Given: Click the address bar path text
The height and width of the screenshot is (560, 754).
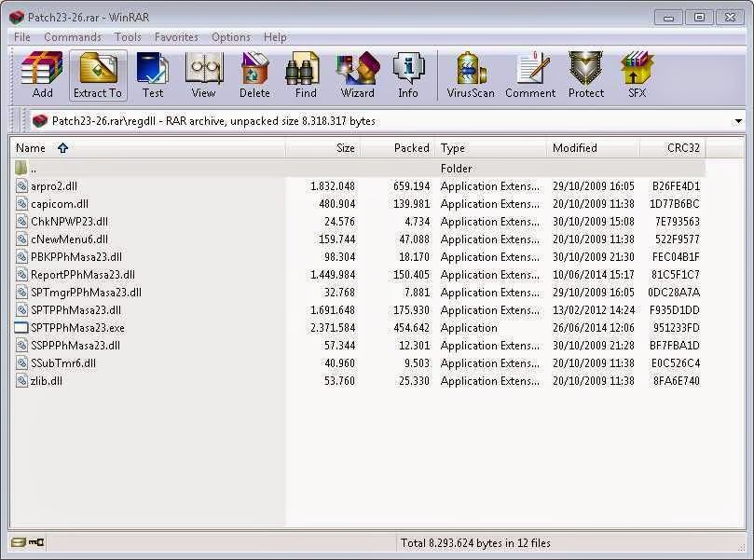Looking at the screenshot, I should click(x=213, y=121).
